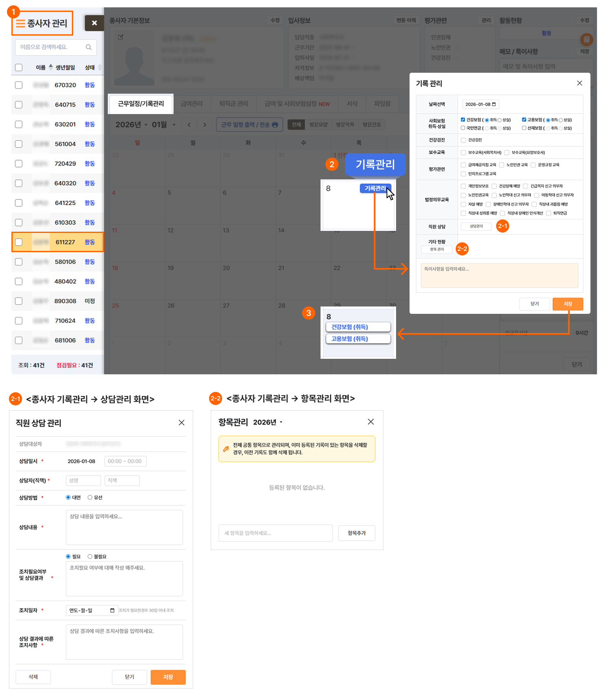Tick the checkbox for the 611227 row
This screenshot has width=608, height=700.
tap(19, 242)
